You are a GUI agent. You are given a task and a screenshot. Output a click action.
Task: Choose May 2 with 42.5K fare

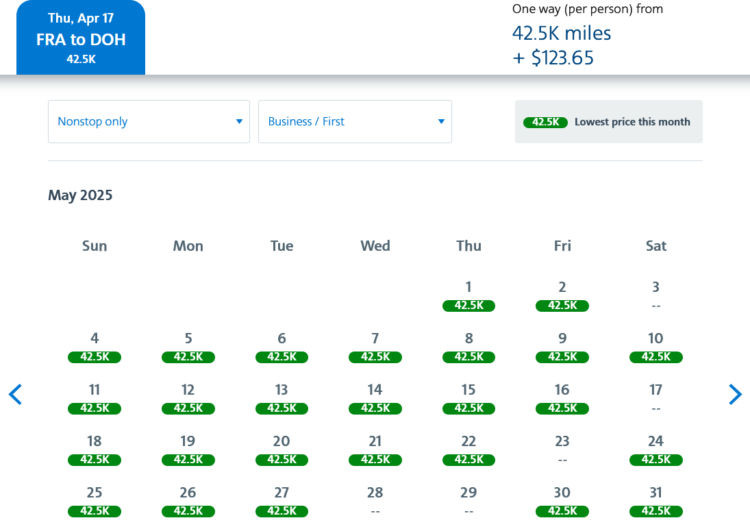point(562,296)
